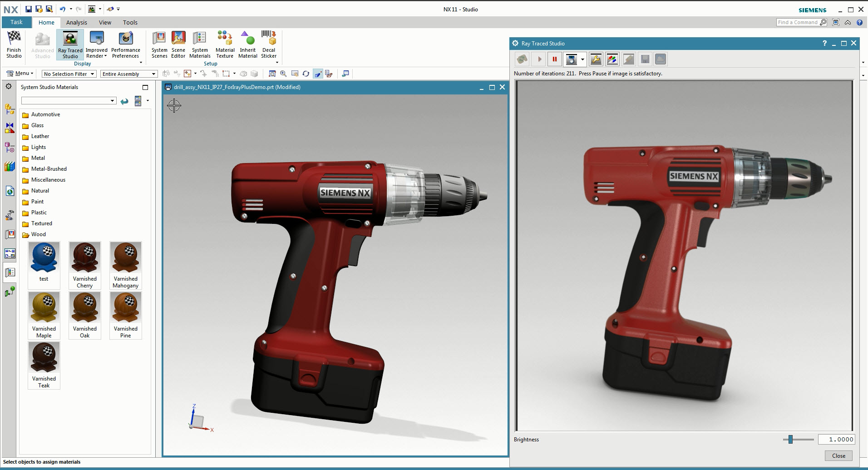Select the Ray Traced Studio display tool
This screenshot has height=470, width=868.
point(69,44)
